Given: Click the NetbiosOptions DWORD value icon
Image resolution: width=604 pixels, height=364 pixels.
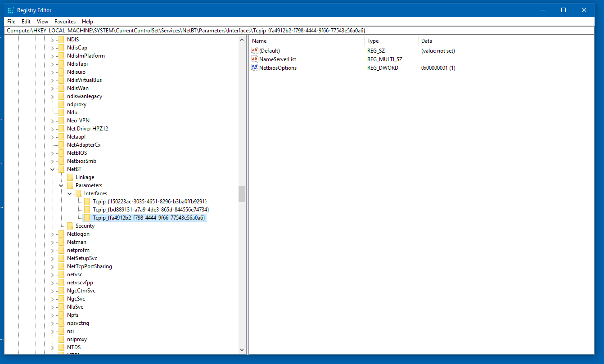Looking at the screenshot, I should [255, 67].
